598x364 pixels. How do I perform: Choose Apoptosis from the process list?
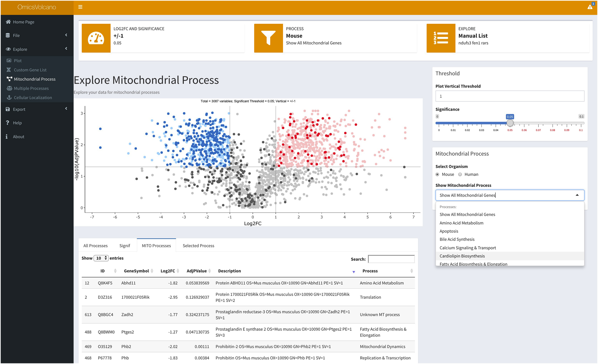[x=449, y=231]
